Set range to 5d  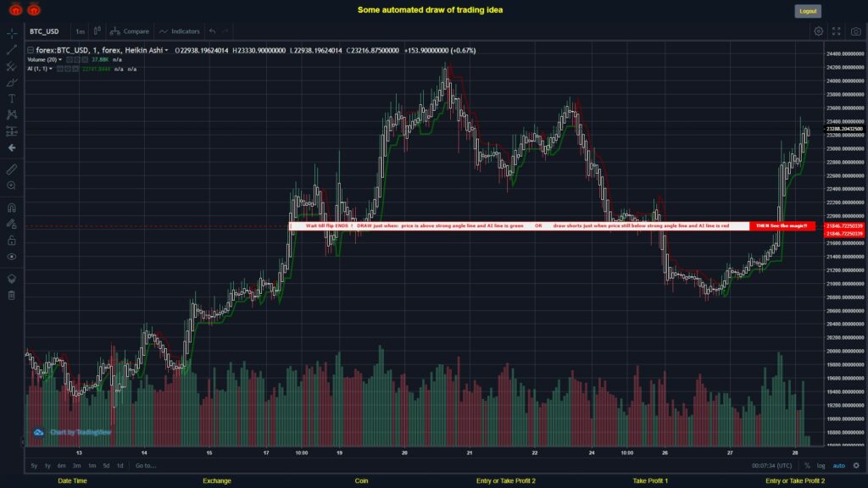106,466
